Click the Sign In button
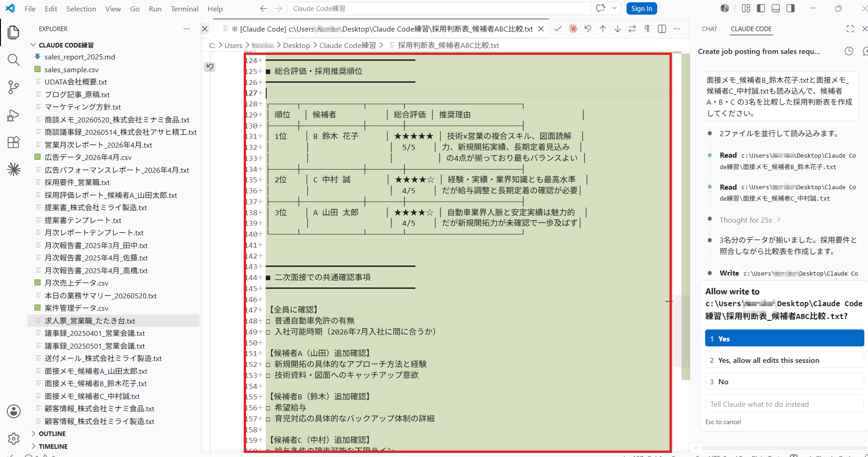Screen dimensions: 868x457 tap(642, 9)
